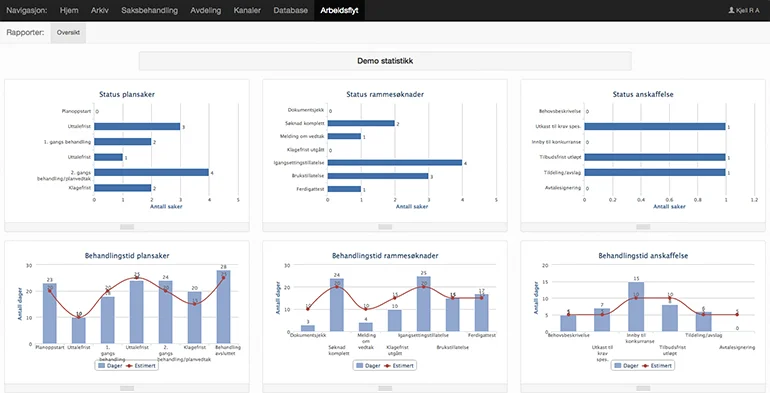Click the Klagefrist column showing 20 days
This screenshot has width=770, height=393.
pyautogui.click(x=194, y=317)
